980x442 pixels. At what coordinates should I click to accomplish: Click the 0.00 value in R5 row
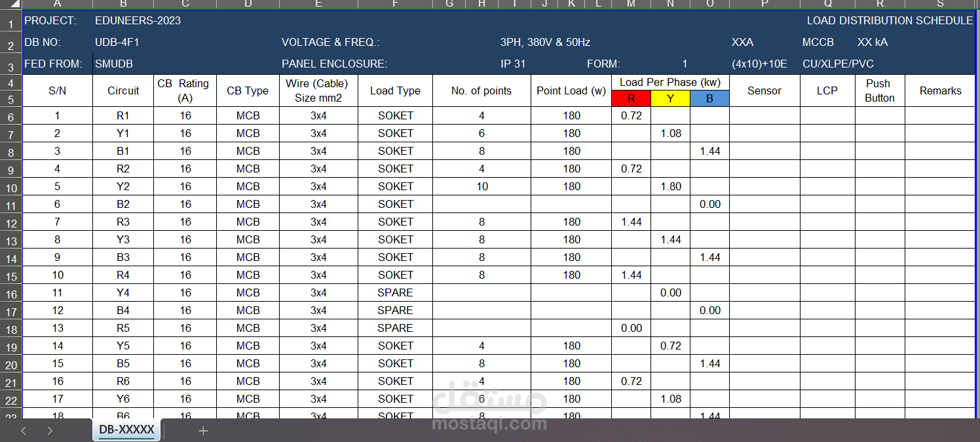tap(631, 328)
